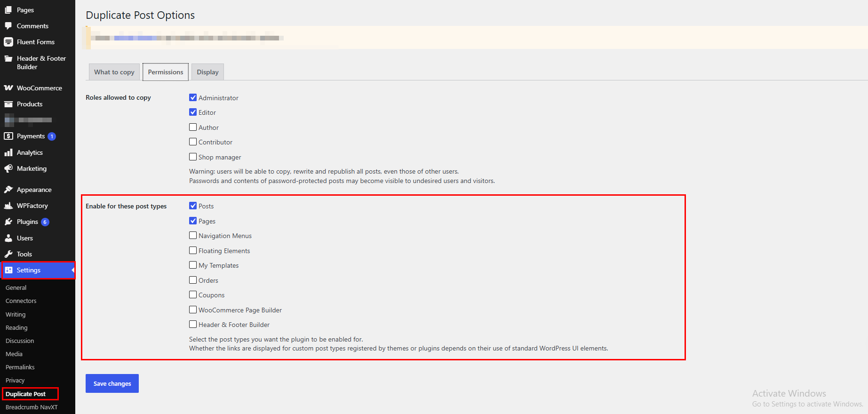Open the Connectors settings submenu item
The width and height of the screenshot is (868, 414).
(21, 301)
